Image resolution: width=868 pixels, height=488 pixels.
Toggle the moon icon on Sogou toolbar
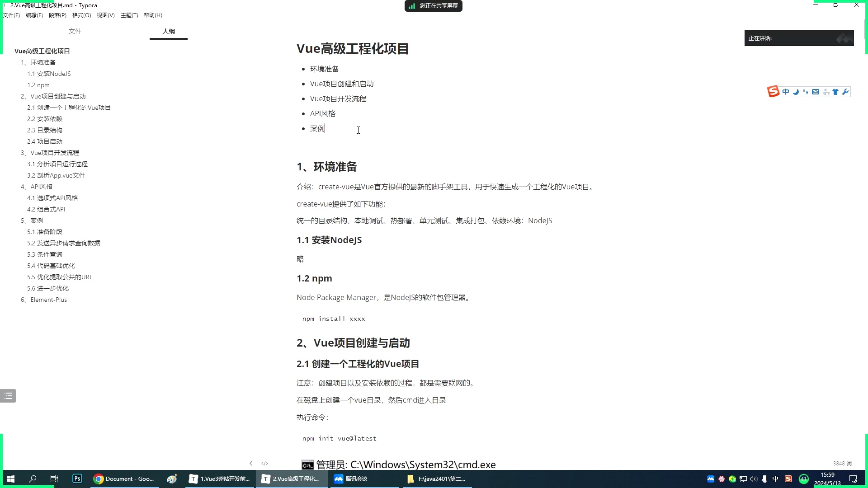pos(796,92)
